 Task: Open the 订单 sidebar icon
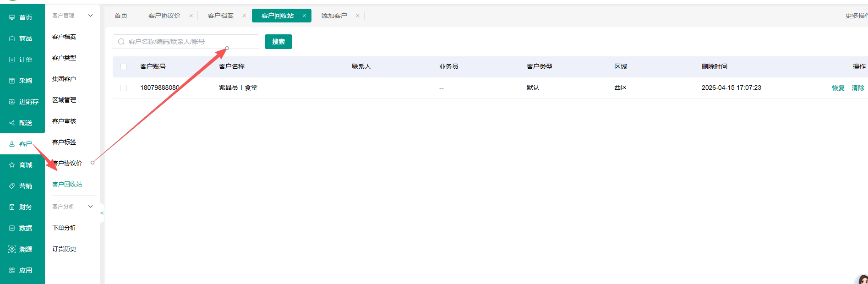pos(12,60)
